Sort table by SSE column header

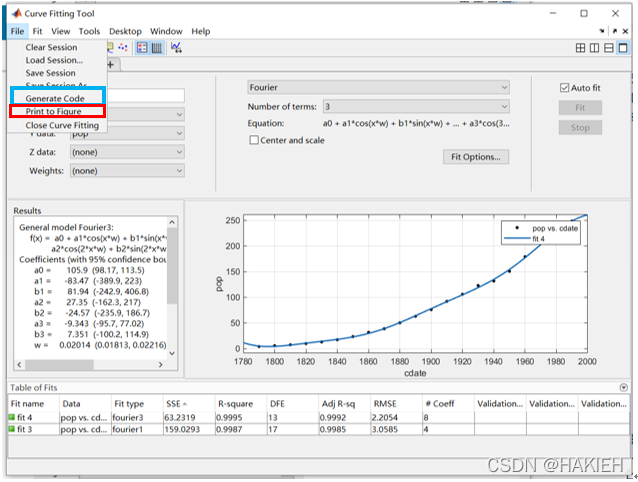coord(189,404)
